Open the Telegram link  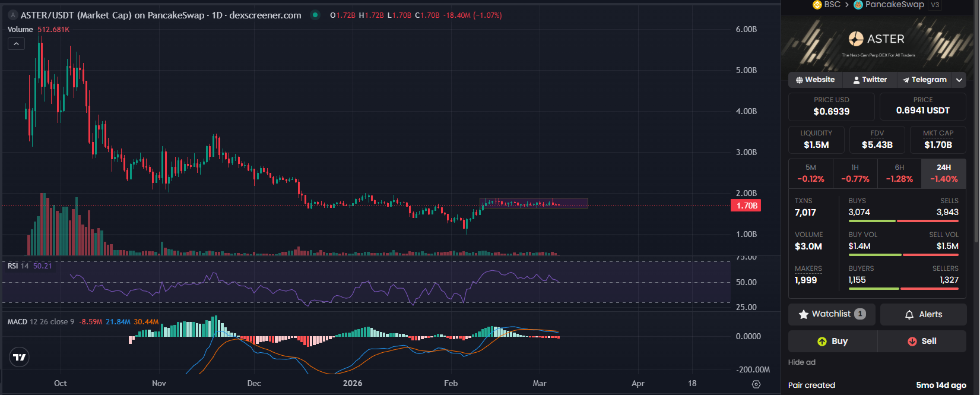(924, 80)
